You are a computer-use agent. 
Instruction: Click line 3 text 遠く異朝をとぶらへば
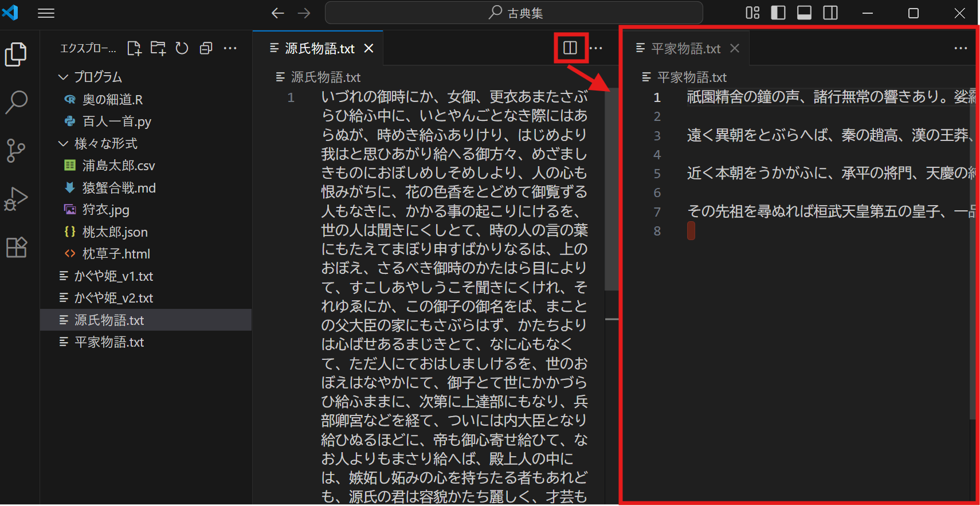pyautogui.click(x=758, y=135)
